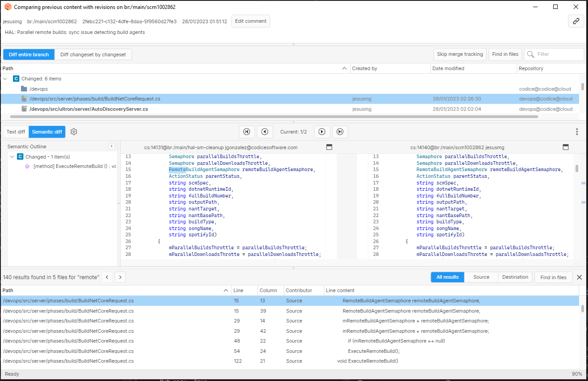Show All results in search panel

(x=447, y=277)
